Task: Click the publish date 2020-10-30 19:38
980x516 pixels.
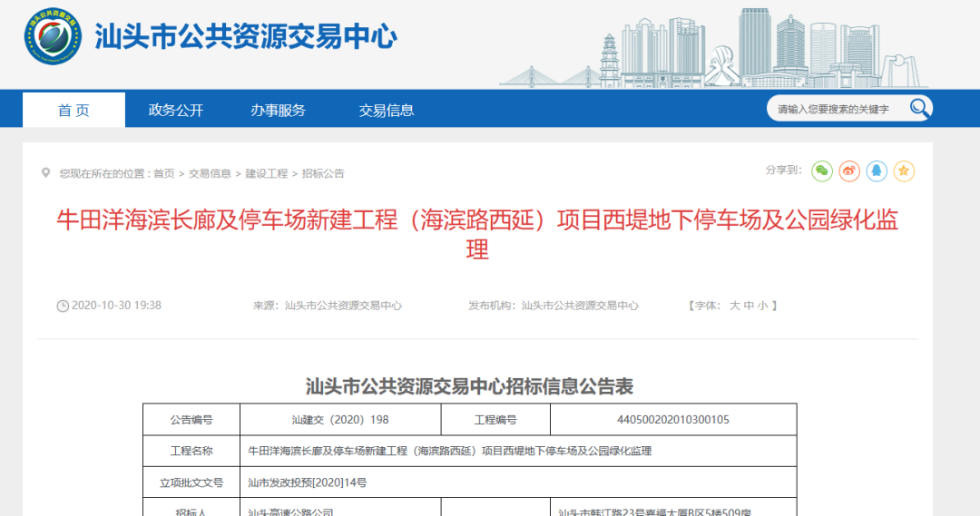Action: pos(116,306)
